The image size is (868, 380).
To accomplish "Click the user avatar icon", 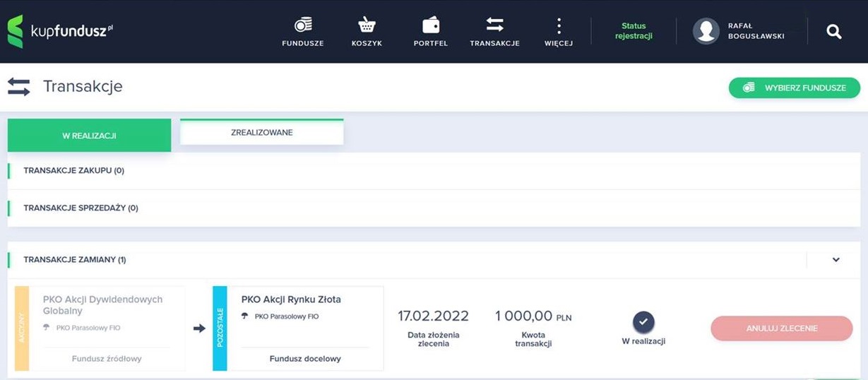I will [706, 31].
